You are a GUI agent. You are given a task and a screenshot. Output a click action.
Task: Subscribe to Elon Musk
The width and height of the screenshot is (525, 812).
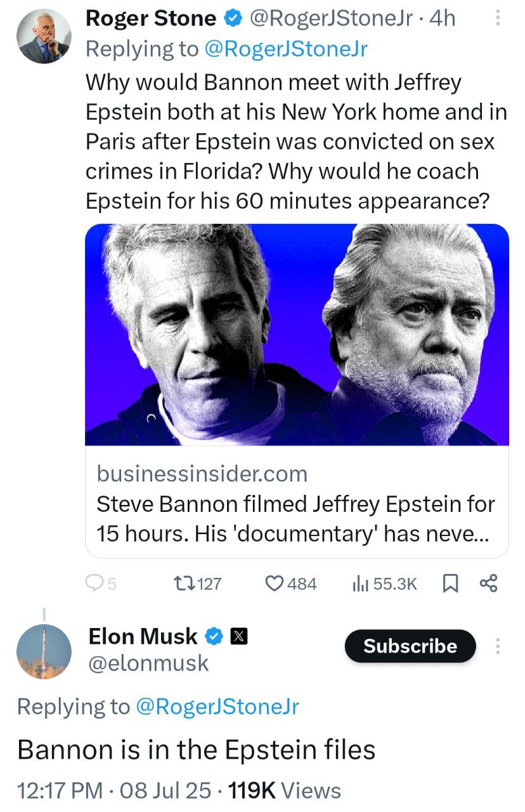[410, 646]
